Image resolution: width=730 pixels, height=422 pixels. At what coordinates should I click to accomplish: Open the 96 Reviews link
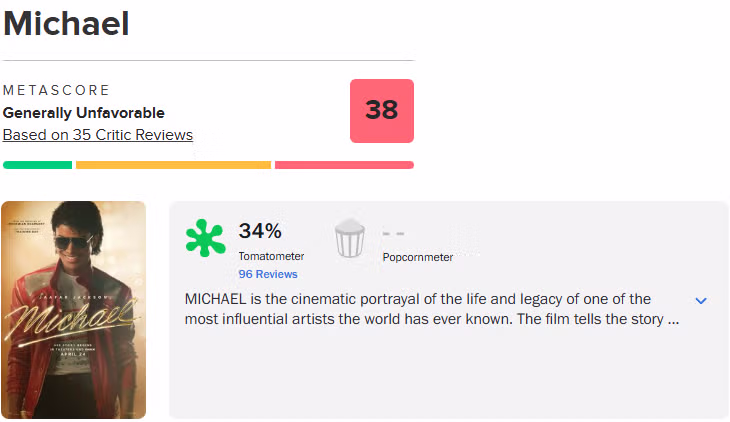(267, 274)
